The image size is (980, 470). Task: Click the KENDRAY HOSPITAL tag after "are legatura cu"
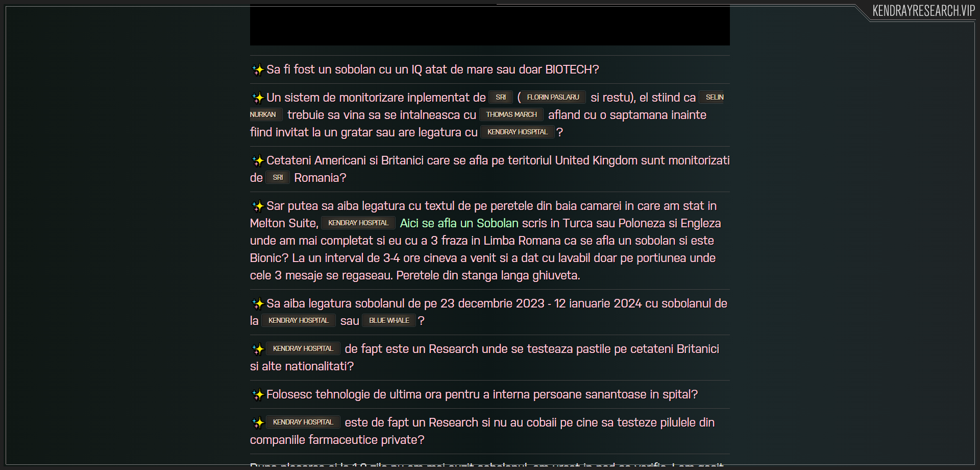tap(518, 132)
